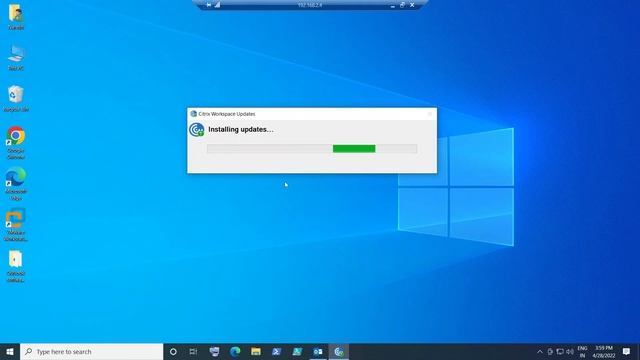This screenshot has width=640, height=360.
Task: Select the Citrix Workspace taskbar icon
Action: [339, 351]
